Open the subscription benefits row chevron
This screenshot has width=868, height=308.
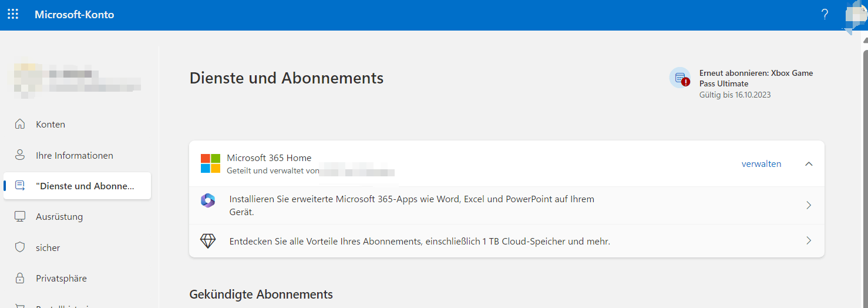point(809,240)
